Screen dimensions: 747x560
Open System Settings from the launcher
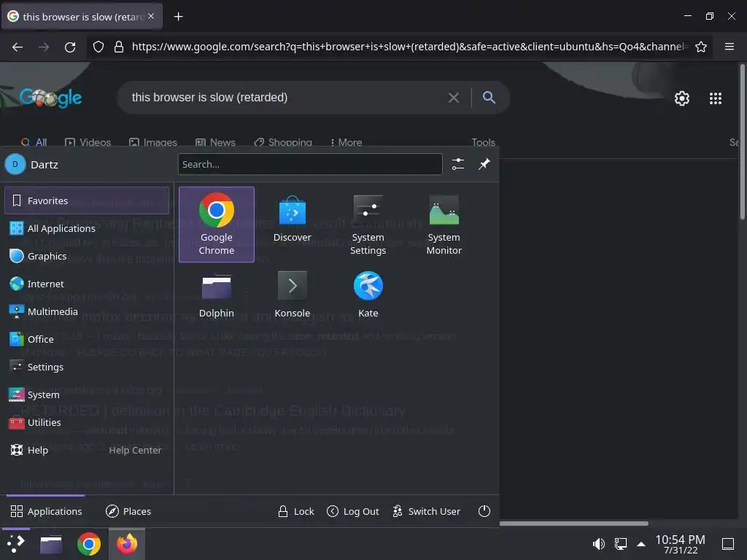368,225
